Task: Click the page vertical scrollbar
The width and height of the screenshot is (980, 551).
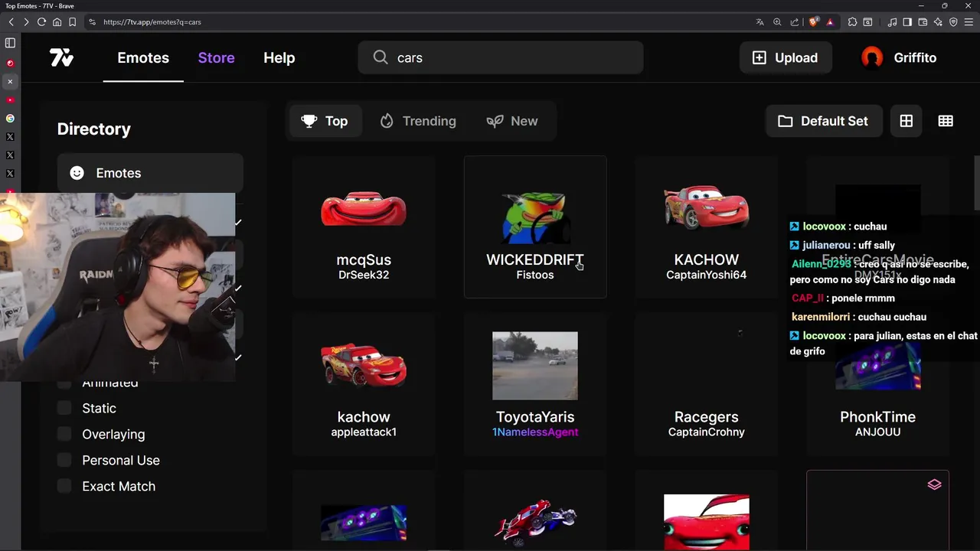Action: 976,181
